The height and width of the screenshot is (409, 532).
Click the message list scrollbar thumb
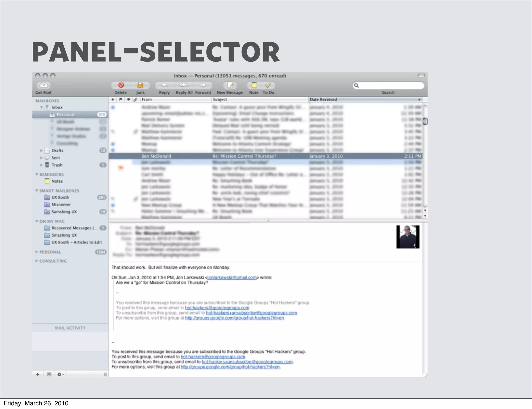pyautogui.click(x=425, y=121)
